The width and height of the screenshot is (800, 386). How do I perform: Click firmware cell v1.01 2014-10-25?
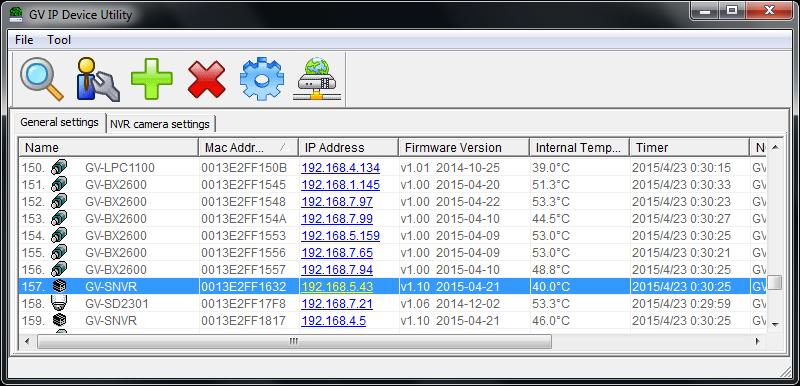coord(450,168)
